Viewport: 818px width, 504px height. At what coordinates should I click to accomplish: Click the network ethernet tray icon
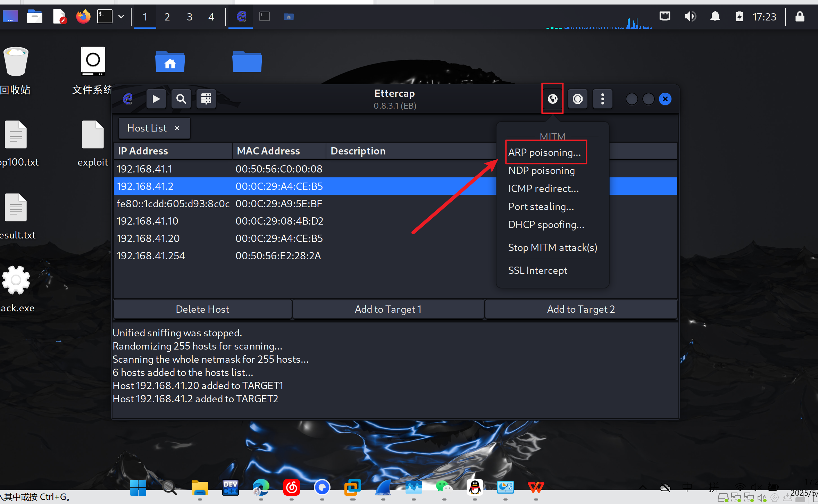tap(665, 16)
